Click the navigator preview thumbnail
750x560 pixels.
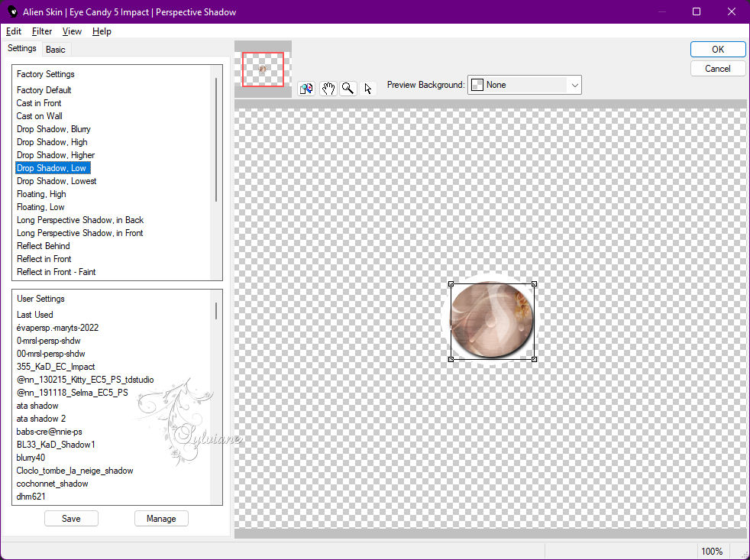pos(263,70)
